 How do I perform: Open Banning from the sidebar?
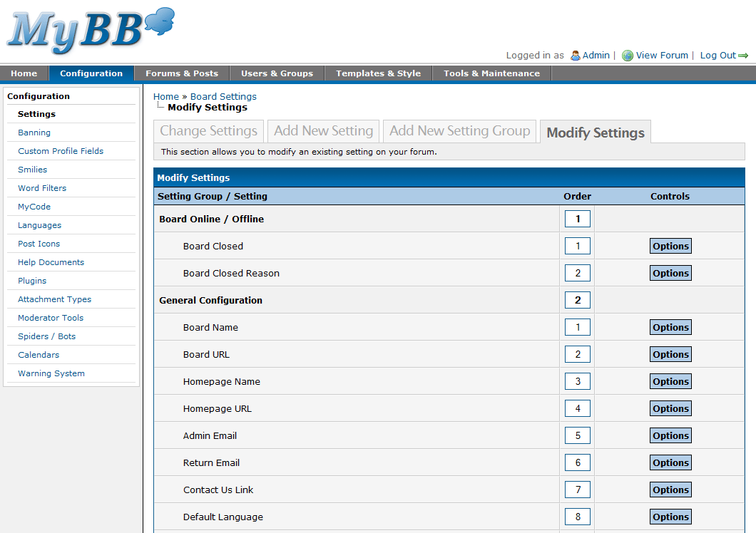point(34,132)
